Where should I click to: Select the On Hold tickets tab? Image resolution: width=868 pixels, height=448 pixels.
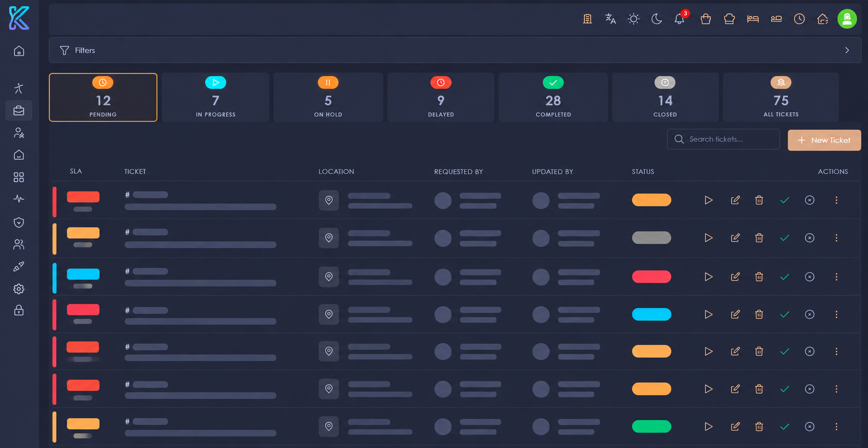328,97
